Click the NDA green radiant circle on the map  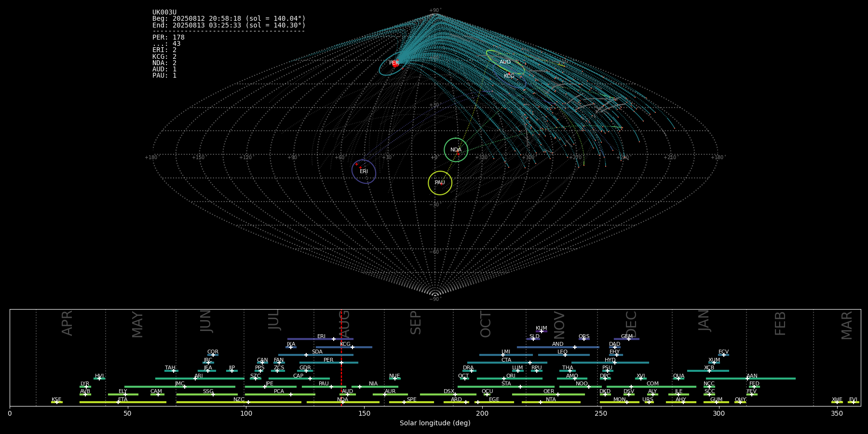pyautogui.click(x=456, y=149)
